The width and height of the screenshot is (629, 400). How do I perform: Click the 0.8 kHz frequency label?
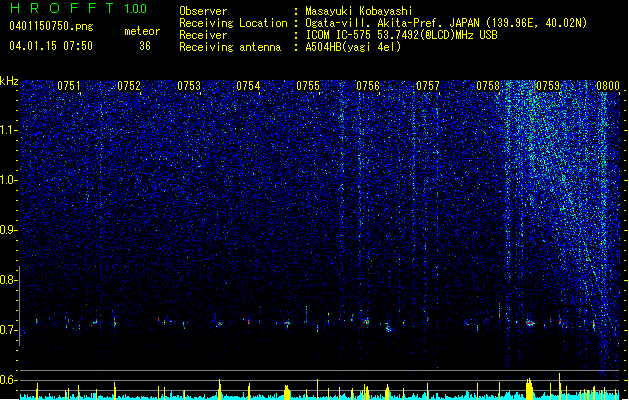click(x=9, y=280)
